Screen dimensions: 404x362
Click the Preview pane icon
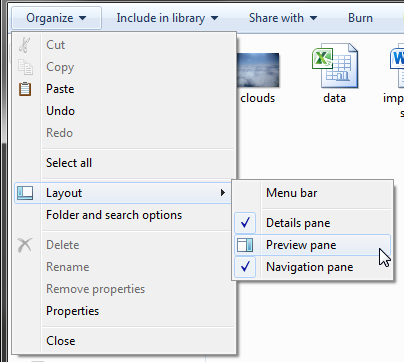click(x=245, y=245)
